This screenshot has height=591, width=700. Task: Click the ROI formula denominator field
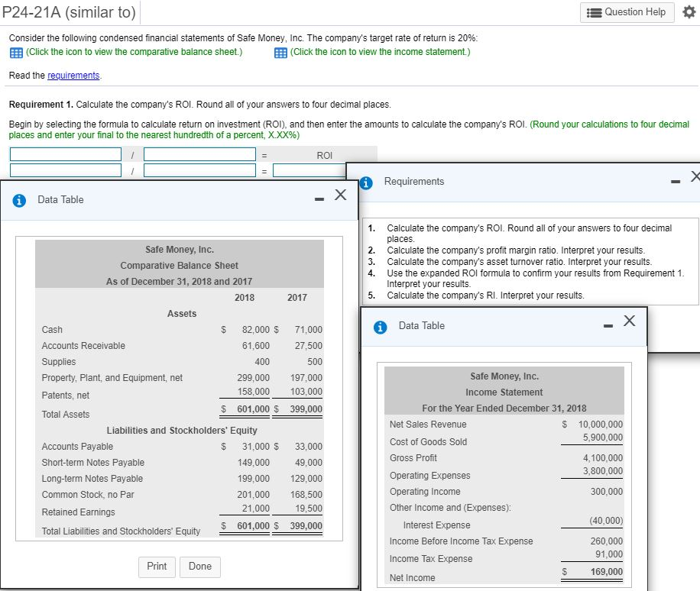(x=199, y=154)
